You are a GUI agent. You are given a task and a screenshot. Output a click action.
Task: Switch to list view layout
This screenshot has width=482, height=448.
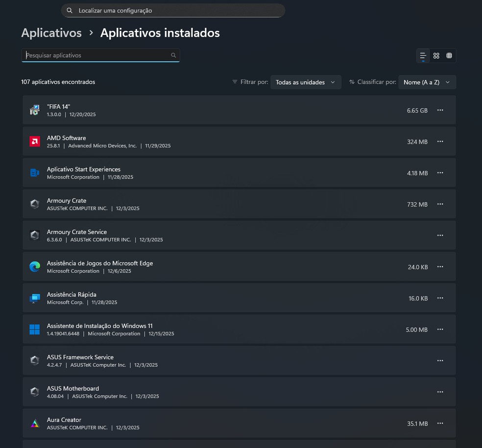(423, 56)
